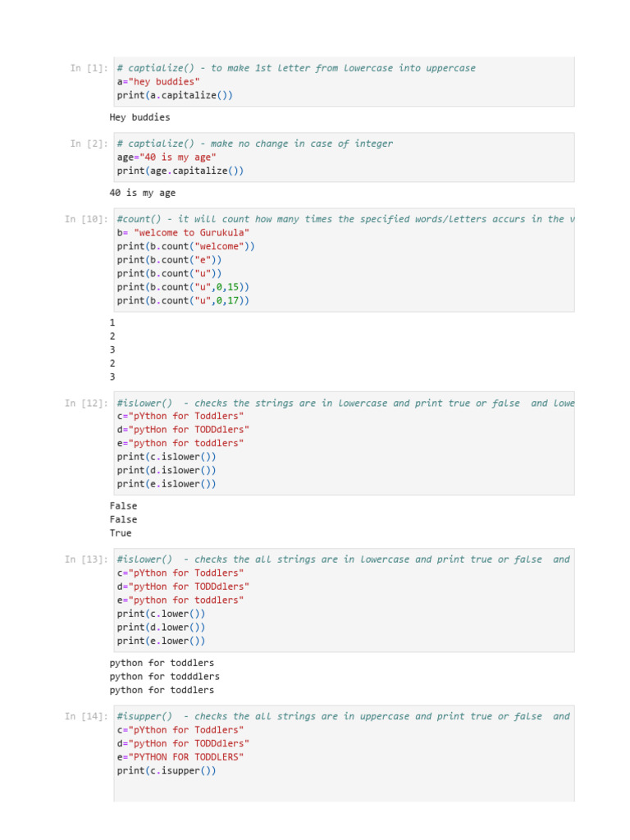Click the "python for todddlers" output line
630x840 pixels.
pyautogui.click(x=164, y=677)
